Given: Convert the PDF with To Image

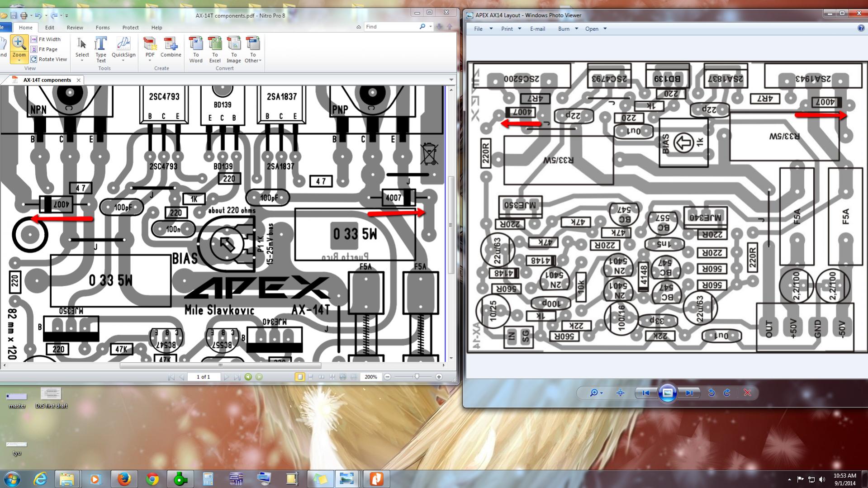Looking at the screenshot, I should (234, 50).
